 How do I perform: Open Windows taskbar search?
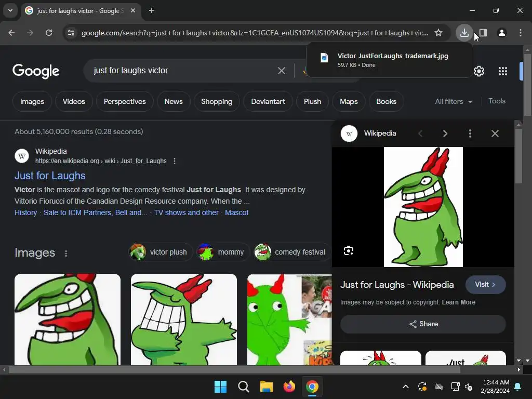click(243, 387)
